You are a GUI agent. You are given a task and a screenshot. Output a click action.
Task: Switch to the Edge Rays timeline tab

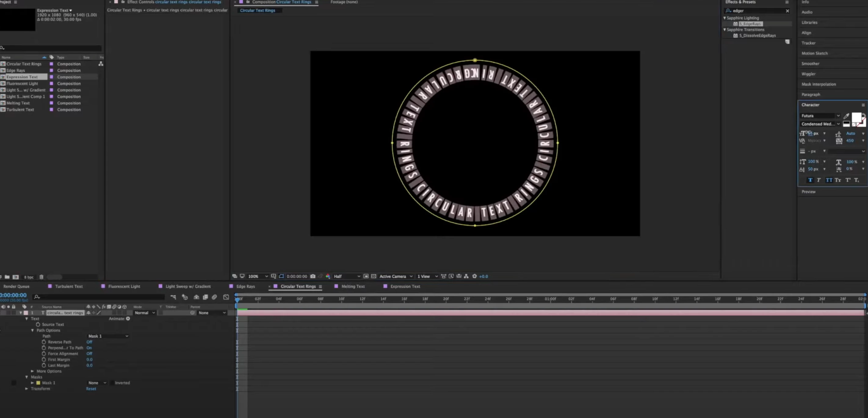click(245, 286)
